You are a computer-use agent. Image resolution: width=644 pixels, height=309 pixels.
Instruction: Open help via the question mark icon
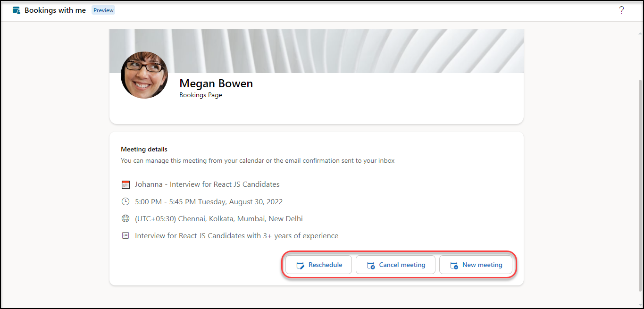[x=621, y=10]
